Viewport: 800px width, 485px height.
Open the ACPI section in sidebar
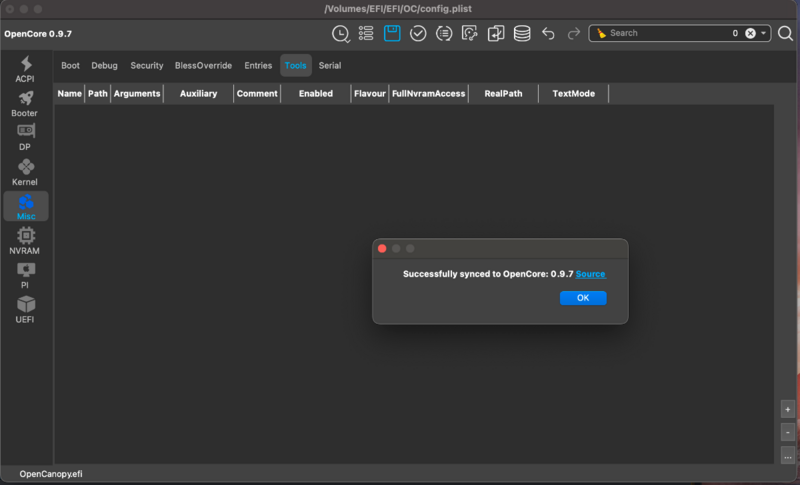[25, 69]
